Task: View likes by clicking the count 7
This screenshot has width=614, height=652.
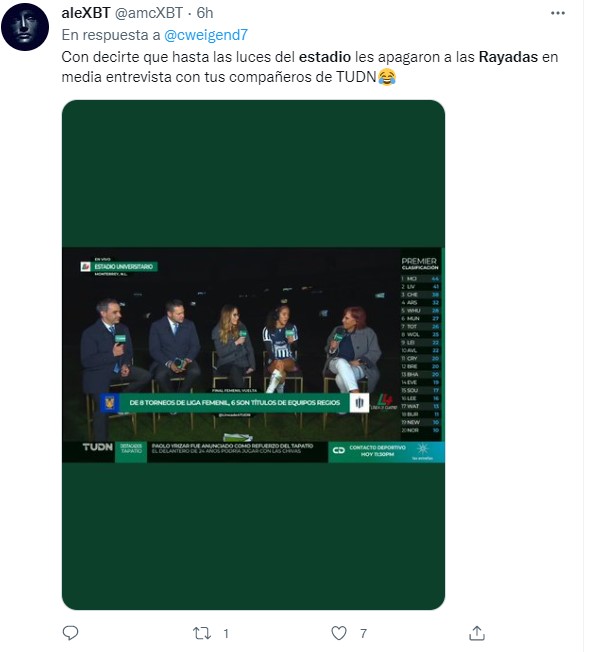Action: [363, 634]
